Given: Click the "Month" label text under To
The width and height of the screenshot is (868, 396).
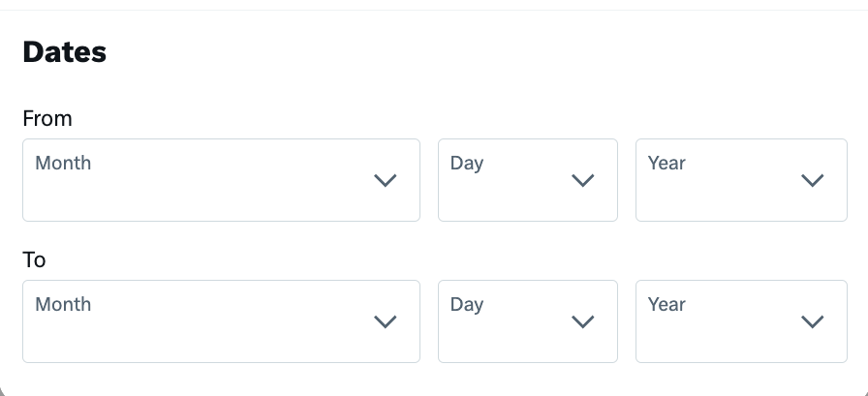Looking at the screenshot, I should pos(63,304).
